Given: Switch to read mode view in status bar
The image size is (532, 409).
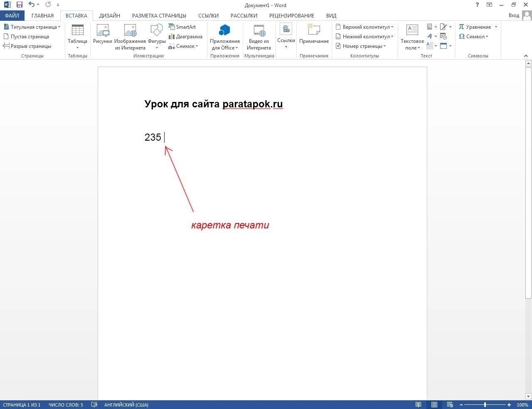Looking at the screenshot, I should pyautogui.click(x=419, y=405).
